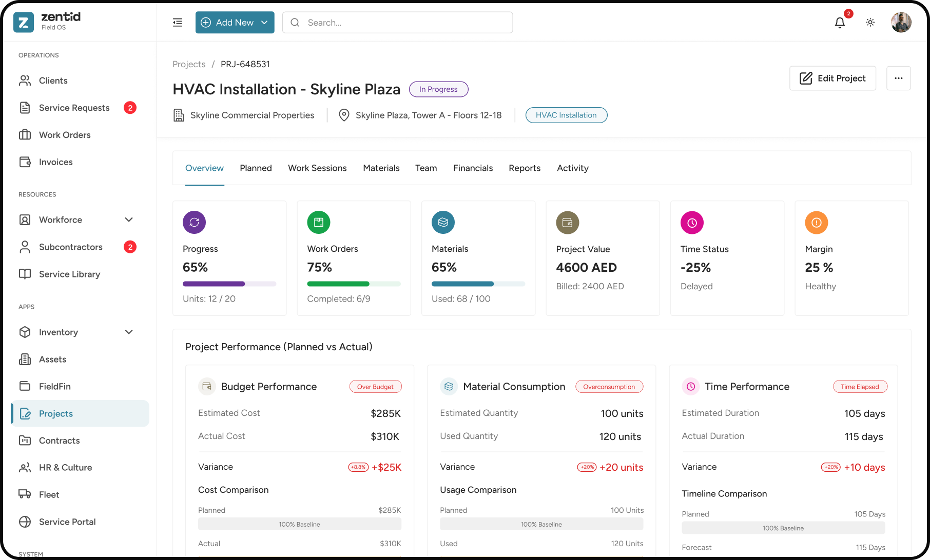Click the Service Requests count badge
930x560 pixels.
click(130, 108)
